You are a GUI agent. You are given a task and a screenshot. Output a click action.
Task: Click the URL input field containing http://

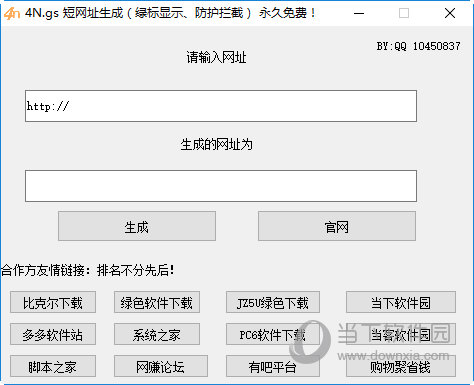[221, 106]
